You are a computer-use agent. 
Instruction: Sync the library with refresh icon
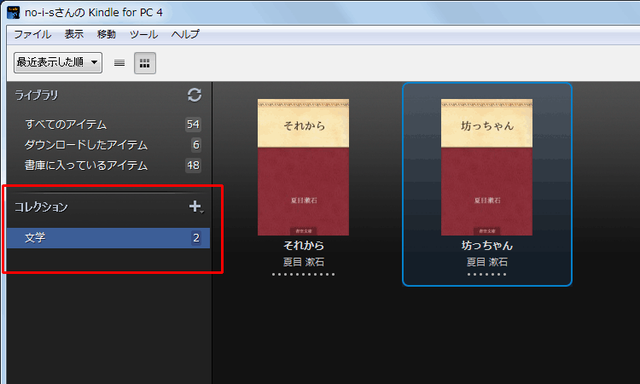[194, 95]
